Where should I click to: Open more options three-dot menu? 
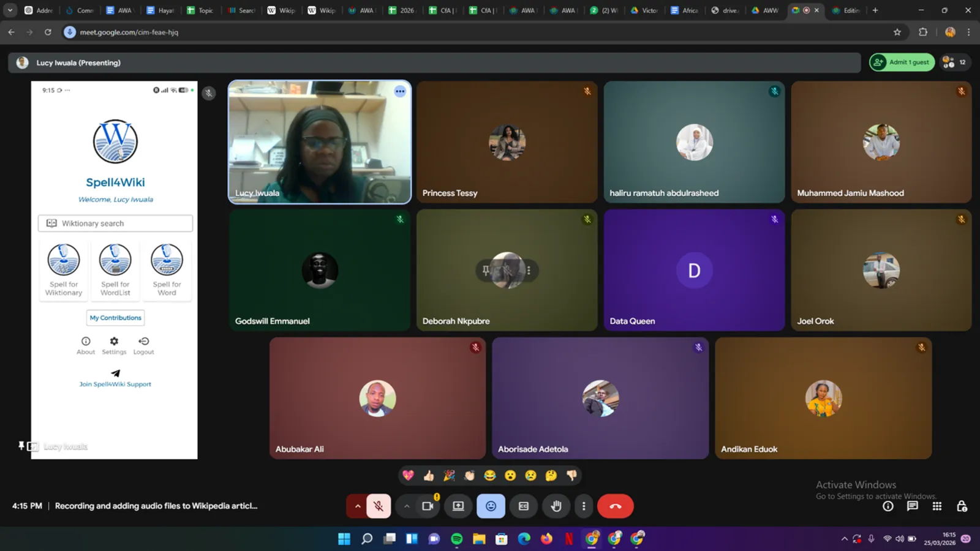click(584, 506)
